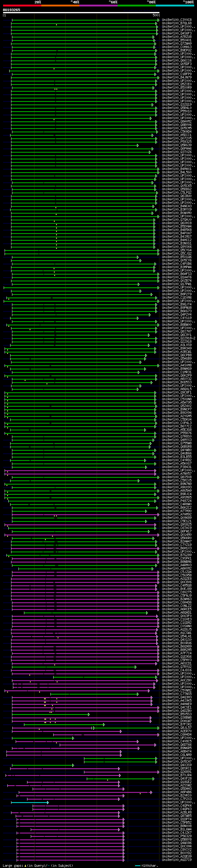Click the orange ~40% identity legend bar

[60, 6]
